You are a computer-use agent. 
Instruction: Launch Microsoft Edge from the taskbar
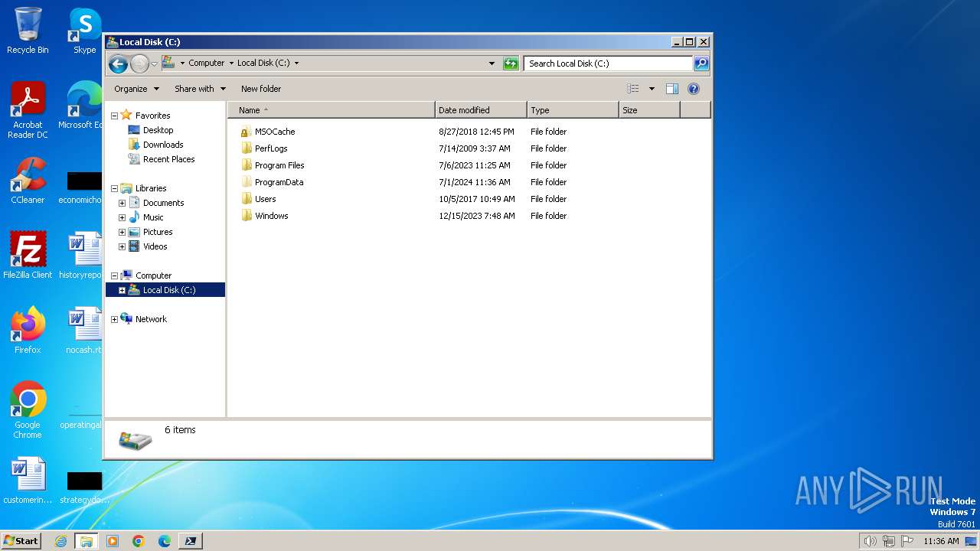tap(165, 541)
